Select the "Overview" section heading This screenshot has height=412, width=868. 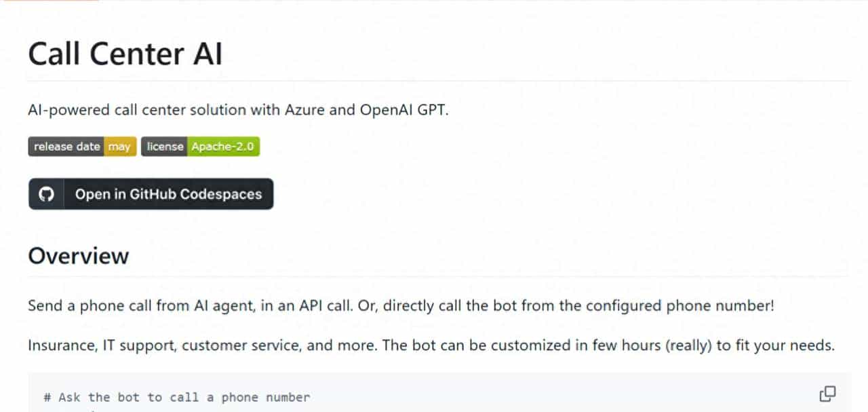tap(78, 256)
